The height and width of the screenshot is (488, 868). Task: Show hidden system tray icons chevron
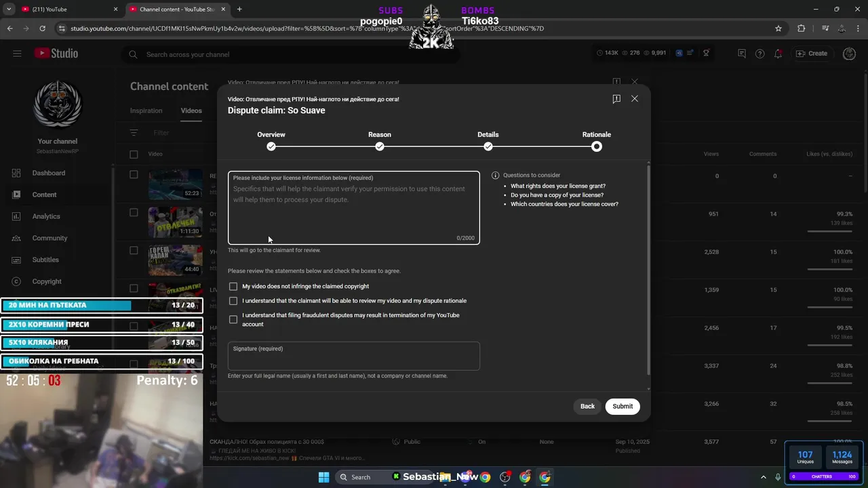(x=763, y=477)
